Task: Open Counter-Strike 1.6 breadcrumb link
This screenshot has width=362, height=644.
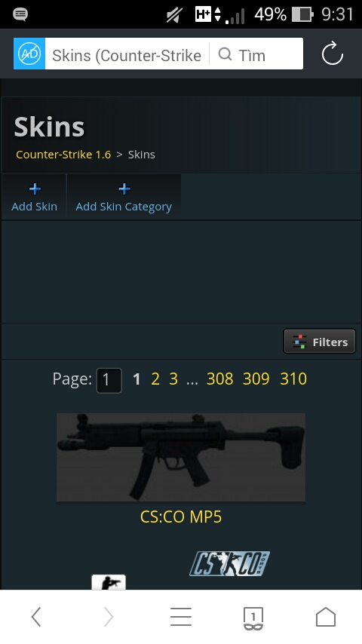Action: click(63, 155)
